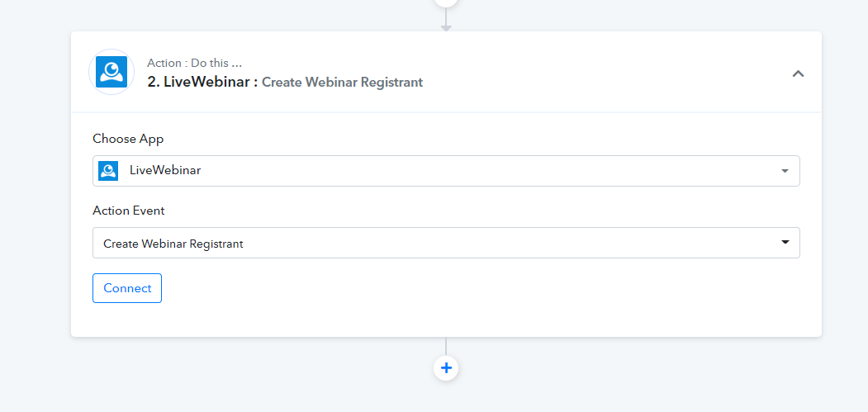Image resolution: width=868 pixels, height=412 pixels.
Task: Collapse the LiveWebinar action step using chevron
Action: pyautogui.click(x=798, y=73)
